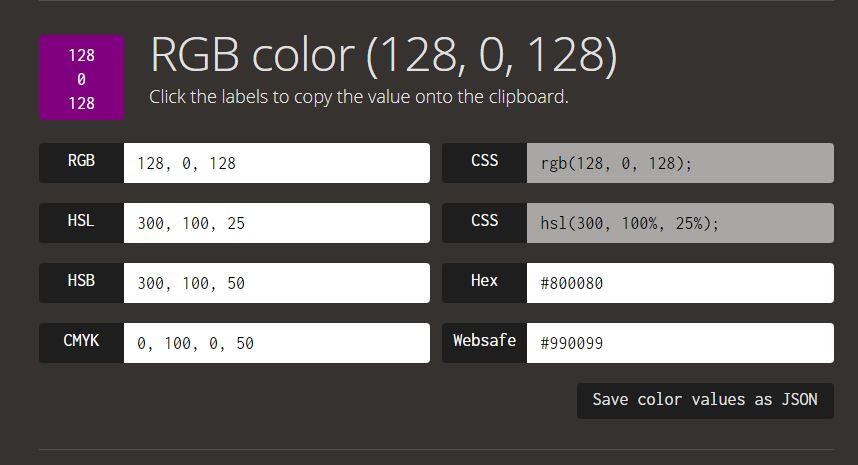The width and height of the screenshot is (858, 465).
Task: Copy value via the HSL label
Action: tap(81, 222)
